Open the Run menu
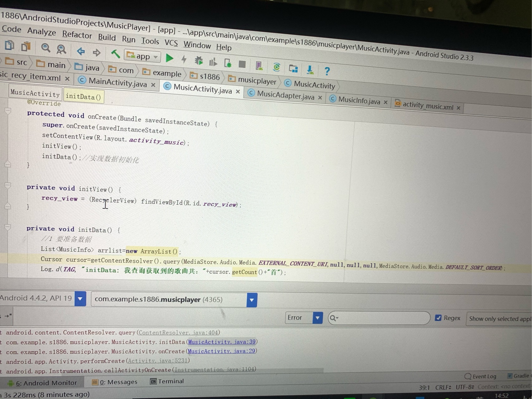Viewport: 532px width, 399px height. point(129,39)
